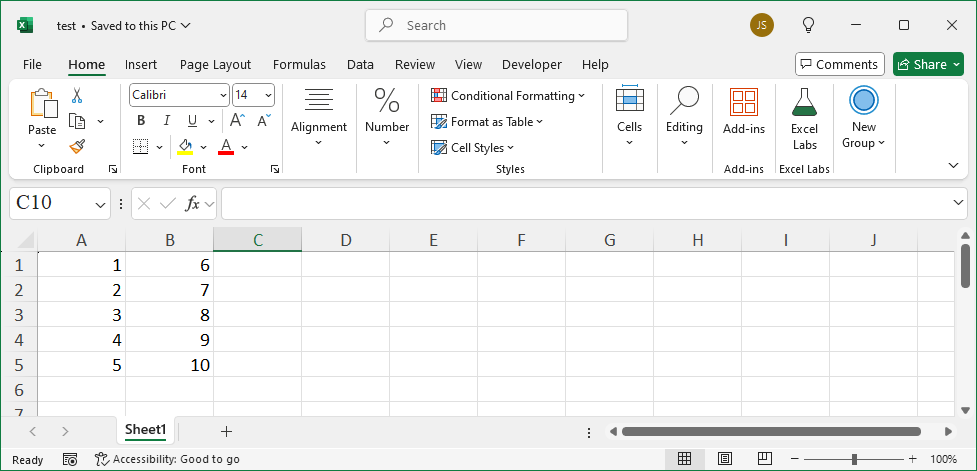The image size is (977, 471).
Task: Open the Help tab
Action: click(595, 65)
